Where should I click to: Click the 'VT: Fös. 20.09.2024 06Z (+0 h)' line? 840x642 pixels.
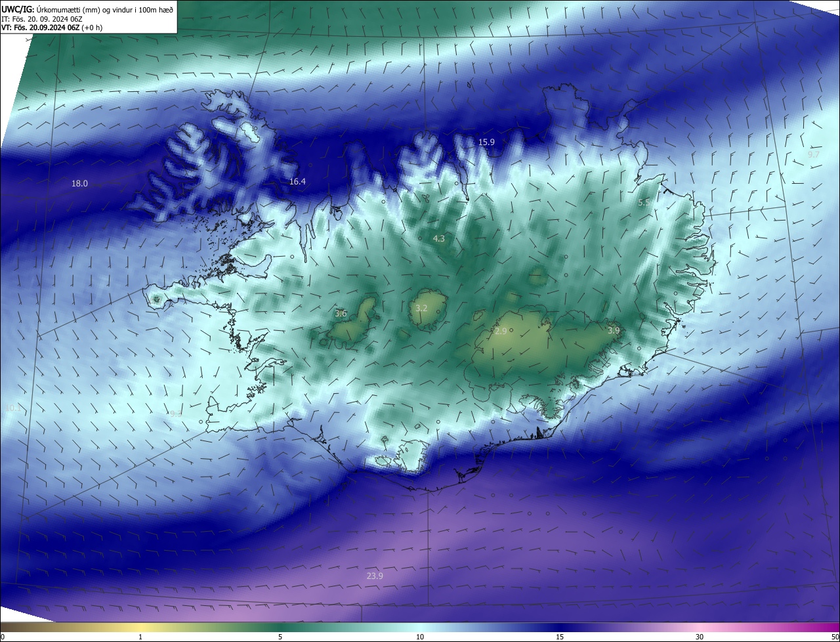pyautogui.click(x=51, y=28)
